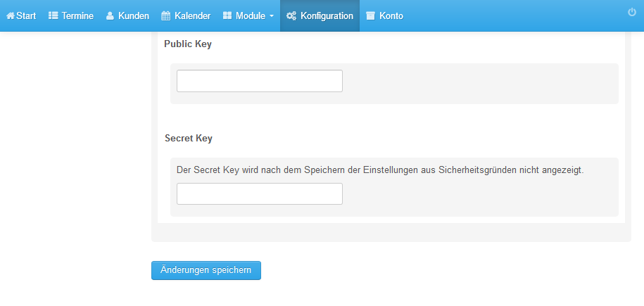Click the gears icon beside Konfiguration
Screen dimensions: 644x306
pos(291,16)
